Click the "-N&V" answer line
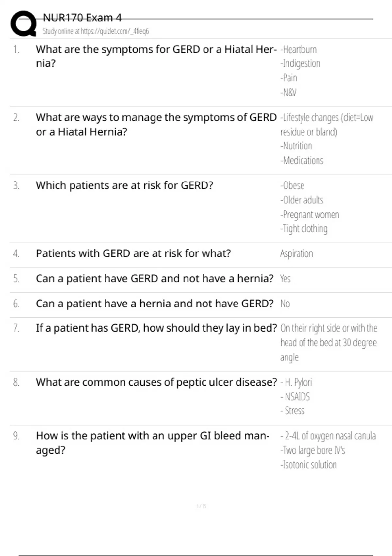Viewport: 392px width, 556px height. coord(288,93)
